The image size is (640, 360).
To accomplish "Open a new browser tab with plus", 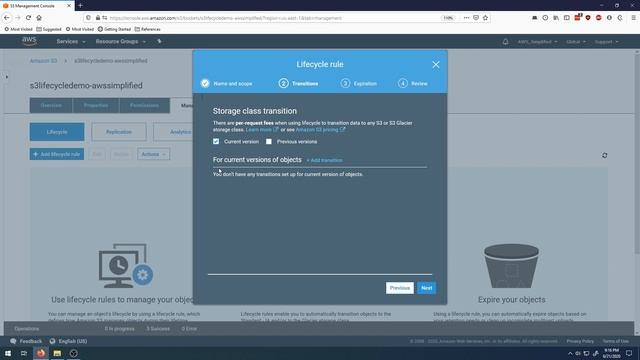I will (80, 6).
